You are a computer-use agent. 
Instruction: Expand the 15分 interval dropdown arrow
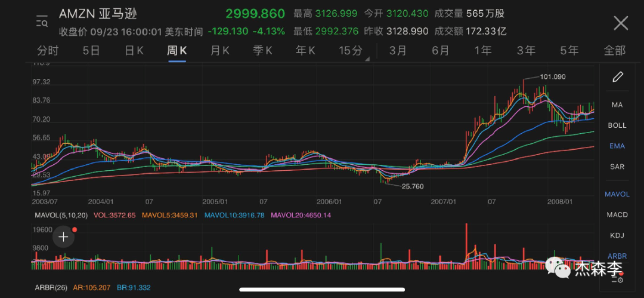point(367,59)
